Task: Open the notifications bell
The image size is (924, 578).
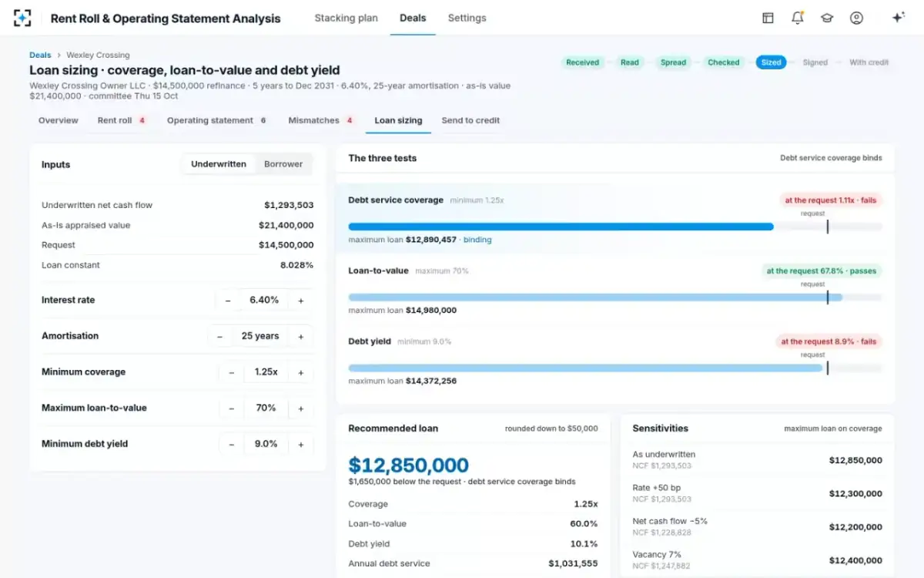Action: point(798,18)
